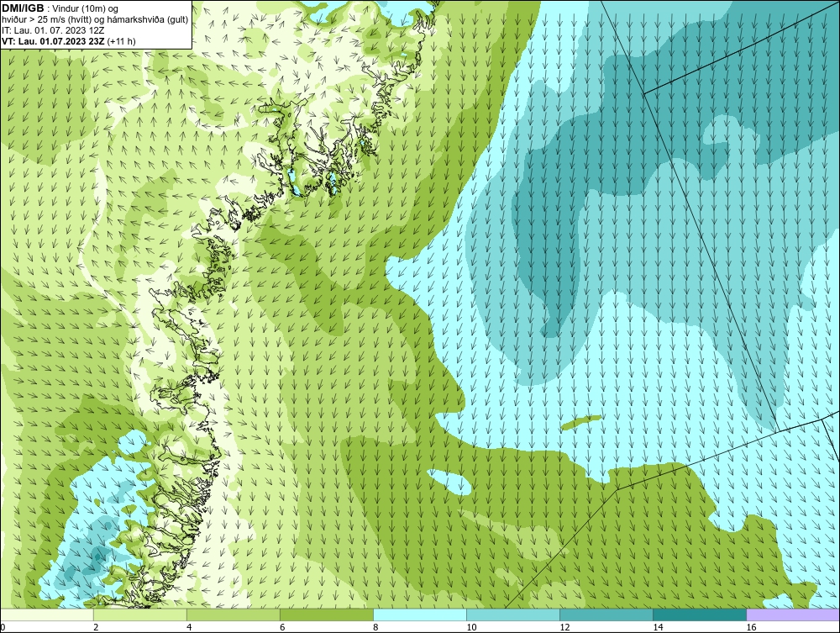Click the DMI/IGB title text
Screen dimensions: 840x633
[23, 8]
